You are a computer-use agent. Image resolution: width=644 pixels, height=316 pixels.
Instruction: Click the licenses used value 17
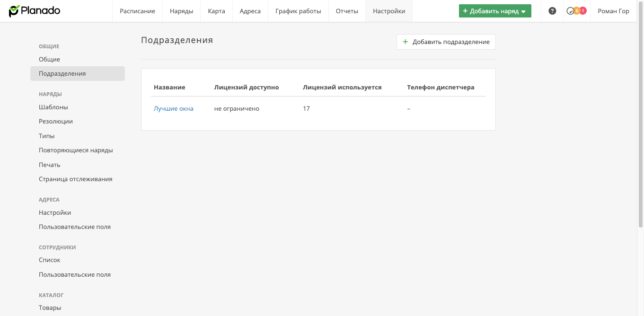(306, 108)
